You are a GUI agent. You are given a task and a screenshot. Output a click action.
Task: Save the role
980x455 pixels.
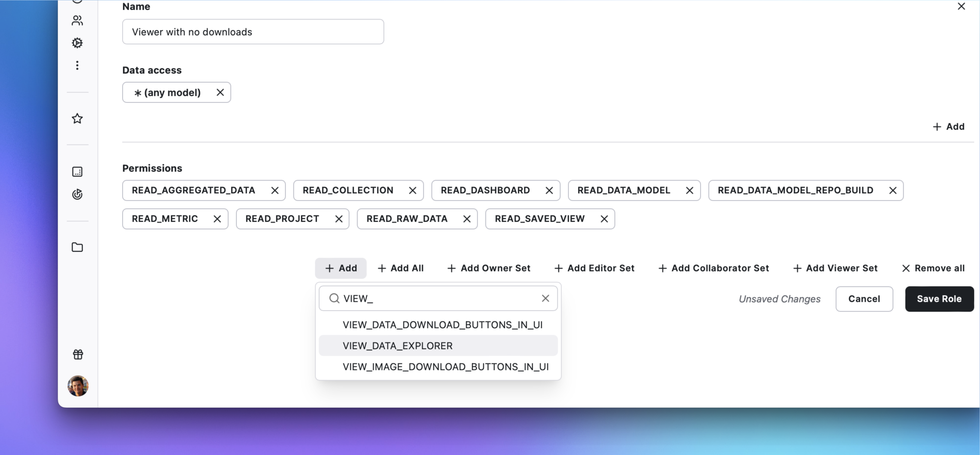(939, 299)
